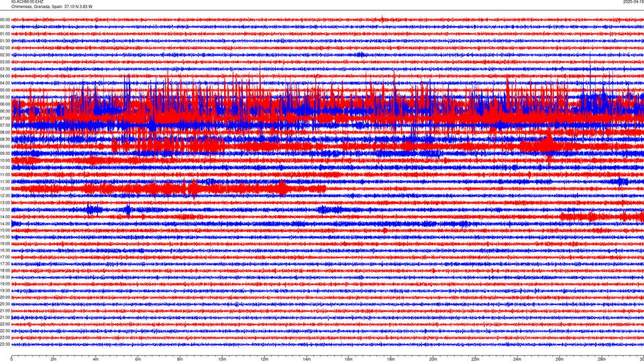Select the 13:30 time row label
The width and height of the screenshot is (644, 362).
tap(5, 210)
